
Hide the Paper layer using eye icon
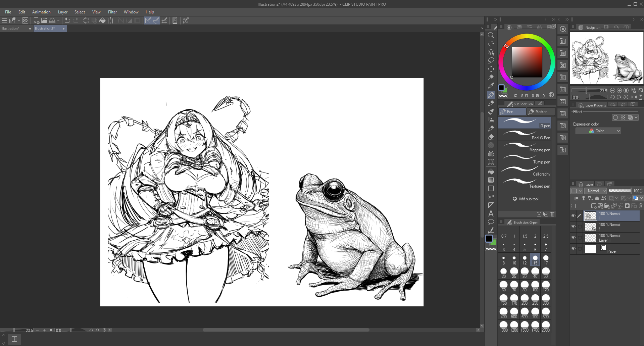pos(573,249)
